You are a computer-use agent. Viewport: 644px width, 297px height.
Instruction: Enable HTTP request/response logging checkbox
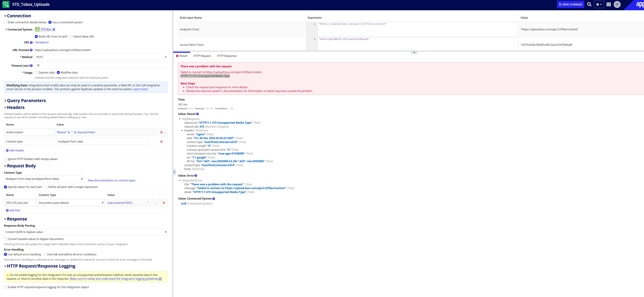tap(5, 287)
